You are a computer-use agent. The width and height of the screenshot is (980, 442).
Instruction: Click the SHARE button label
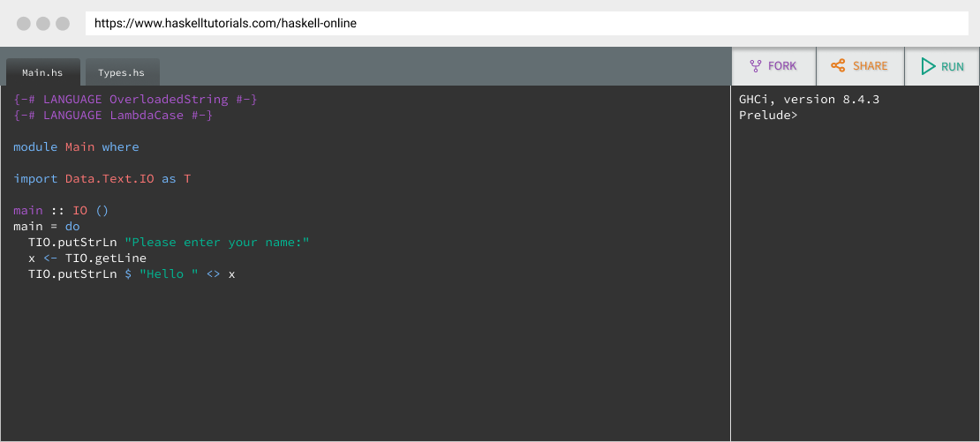tap(870, 66)
